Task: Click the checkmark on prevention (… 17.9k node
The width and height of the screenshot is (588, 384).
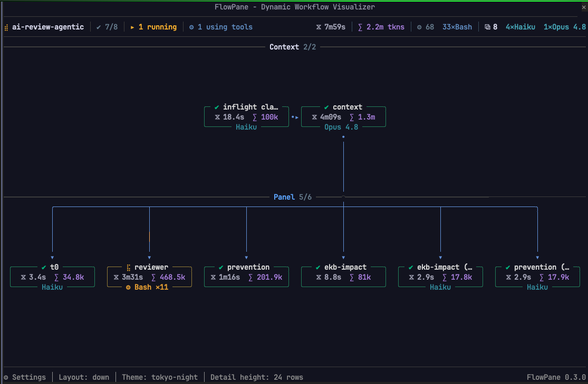Action: (508, 268)
